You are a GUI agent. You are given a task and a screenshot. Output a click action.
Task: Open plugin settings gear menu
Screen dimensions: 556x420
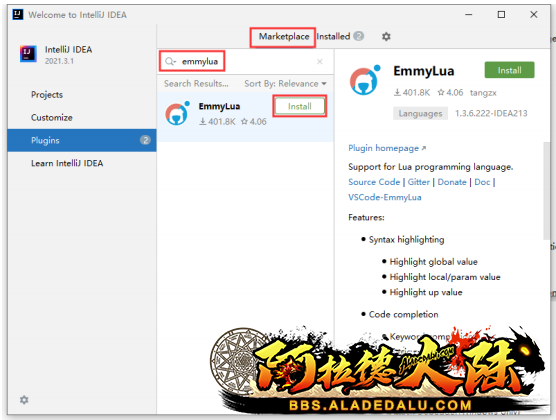(x=386, y=37)
